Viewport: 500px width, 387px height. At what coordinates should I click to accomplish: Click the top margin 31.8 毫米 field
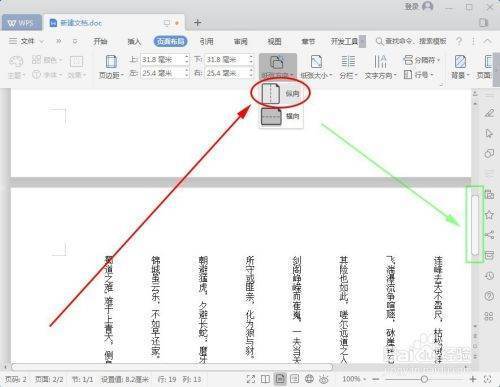tap(162, 60)
